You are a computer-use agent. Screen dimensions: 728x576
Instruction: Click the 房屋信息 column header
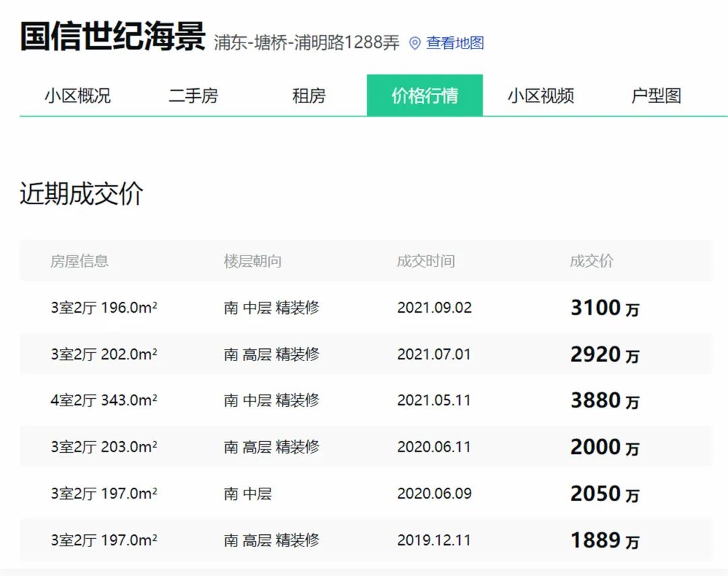point(80,261)
